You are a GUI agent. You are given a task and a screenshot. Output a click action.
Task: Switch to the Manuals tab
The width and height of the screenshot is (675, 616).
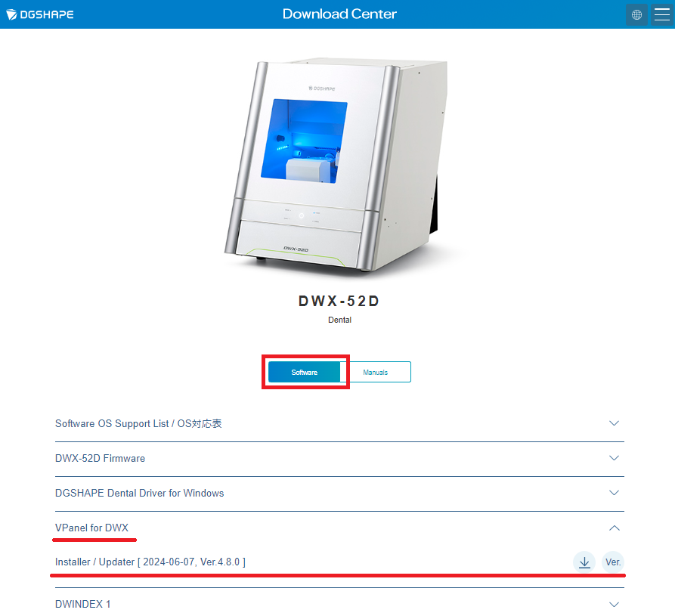point(376,373)
